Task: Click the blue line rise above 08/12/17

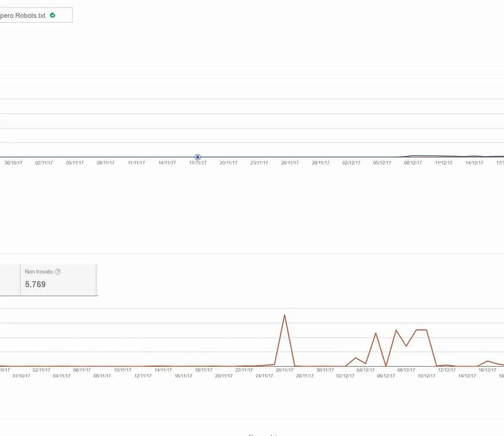Action: (413, 156)
